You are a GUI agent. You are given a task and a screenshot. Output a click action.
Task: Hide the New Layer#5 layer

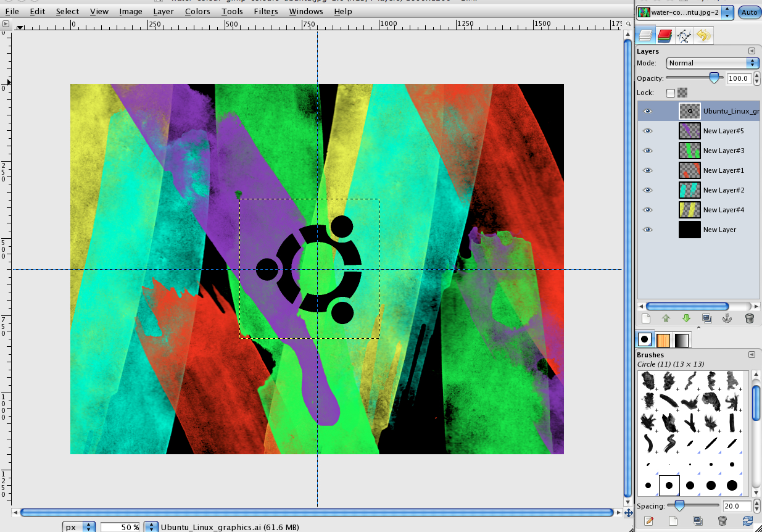[647, 131]
